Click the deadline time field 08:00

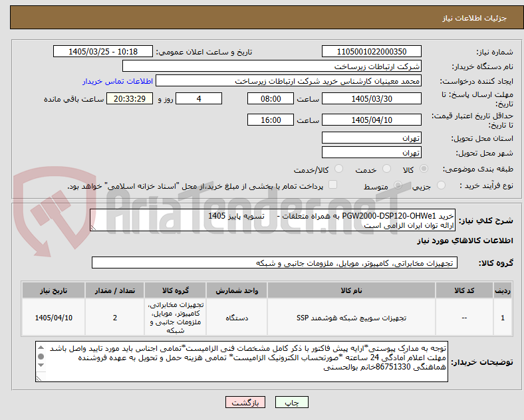pos(271,99)
